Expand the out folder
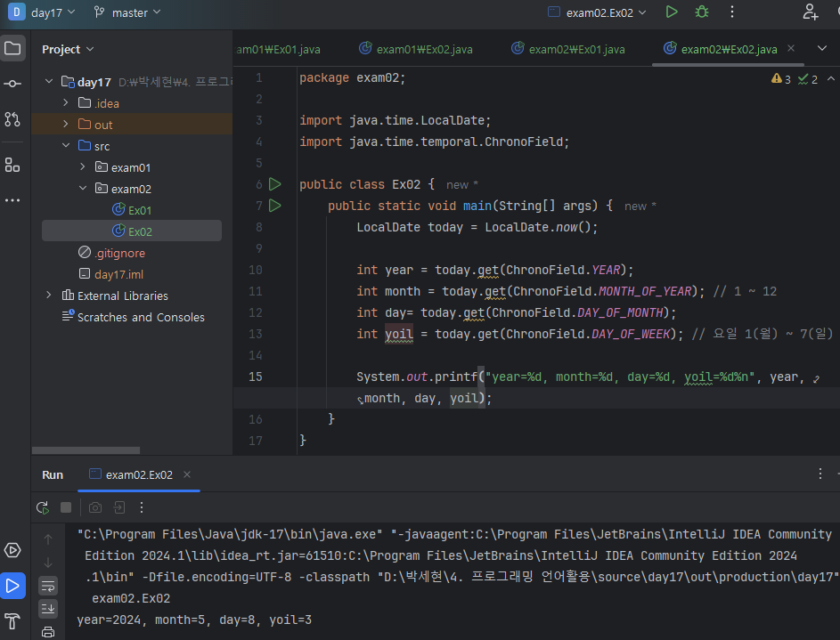The width and height of the screenshot is (840, 640). (x=65, y=124)
